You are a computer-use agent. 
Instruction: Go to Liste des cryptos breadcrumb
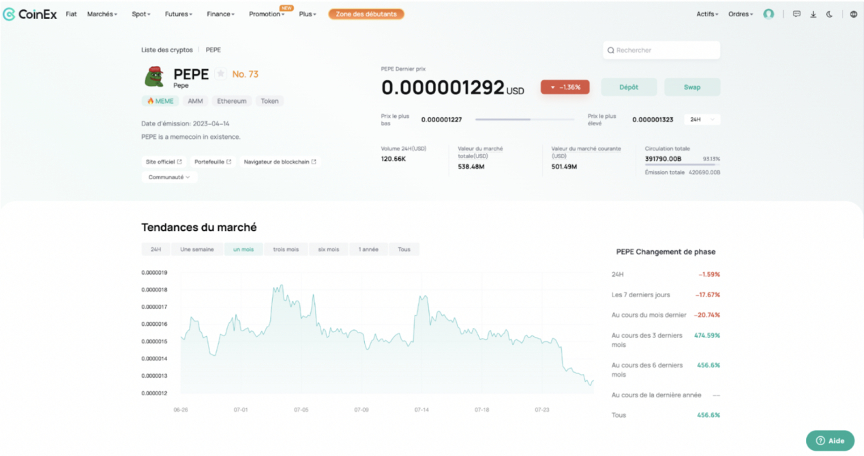coord(167,50)
